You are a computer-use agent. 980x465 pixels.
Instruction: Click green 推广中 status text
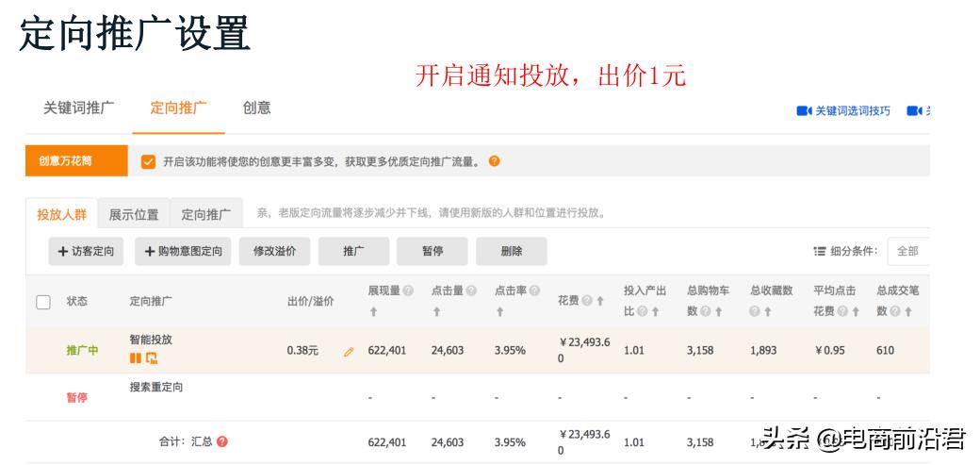(x=83, y=350)
